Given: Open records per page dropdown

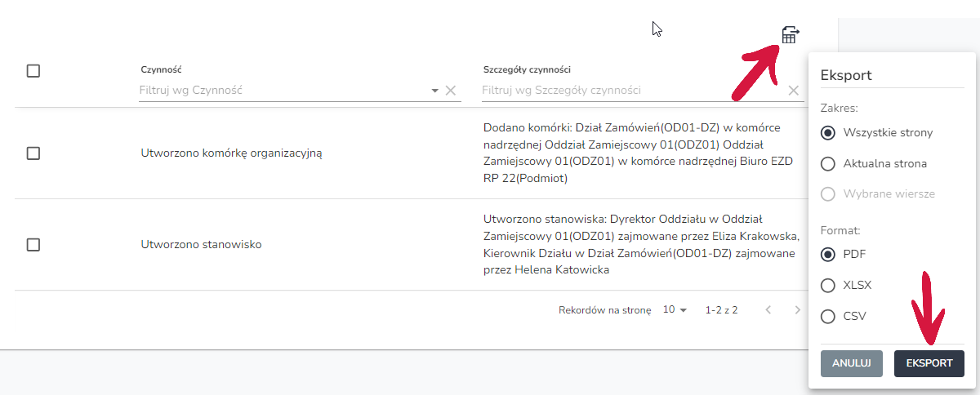Looking at the screenshot, I should click(675, 310).
